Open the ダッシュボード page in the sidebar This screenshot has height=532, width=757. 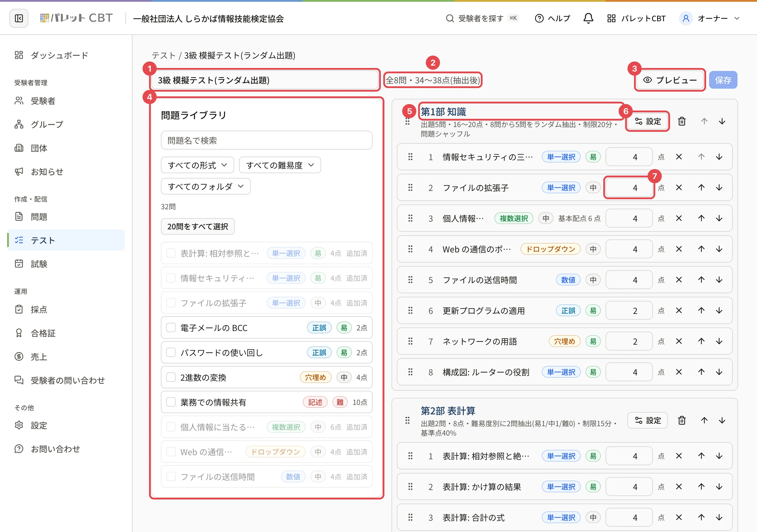click(66, 55)
